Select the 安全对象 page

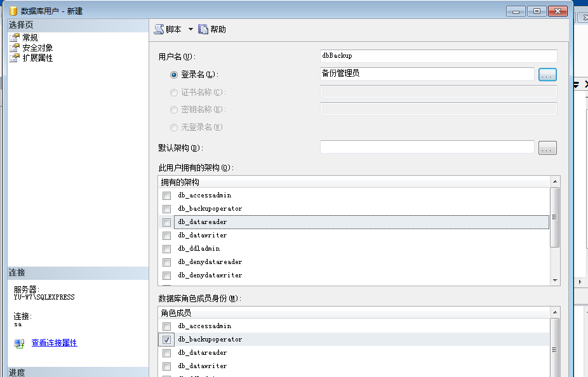(37, 48)
